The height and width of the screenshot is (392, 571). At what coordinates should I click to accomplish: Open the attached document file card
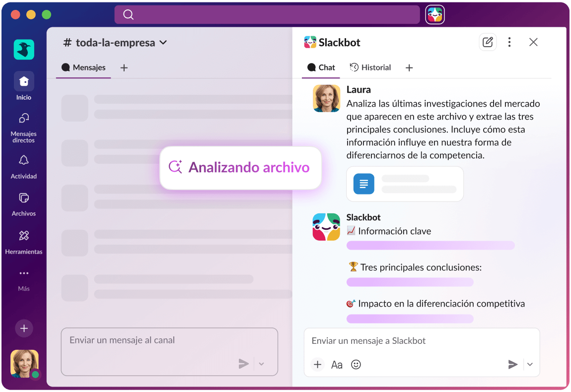[x=405, y=184]
